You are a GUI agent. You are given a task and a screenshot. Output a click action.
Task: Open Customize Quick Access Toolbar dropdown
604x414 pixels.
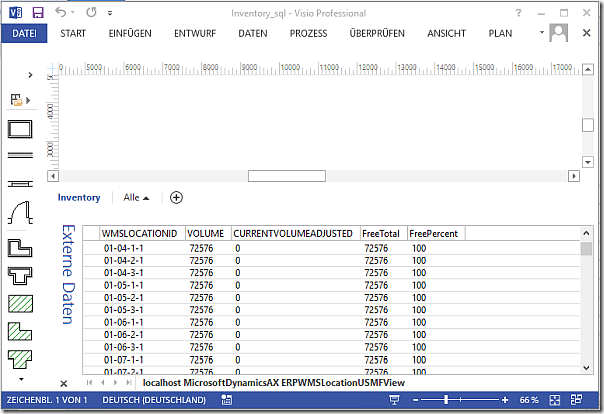[110, 13]
